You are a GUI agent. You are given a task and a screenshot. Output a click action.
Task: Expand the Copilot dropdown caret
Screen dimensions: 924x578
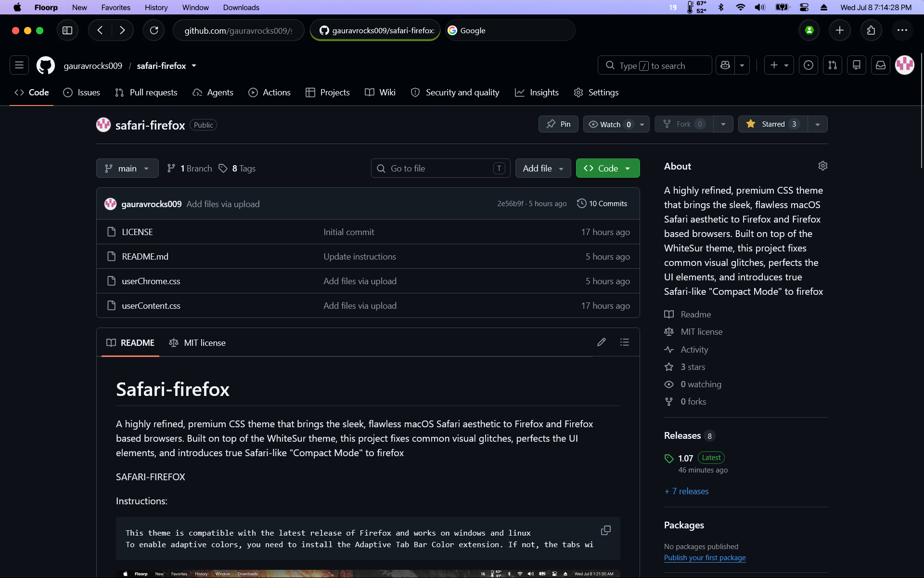coord(742,65)
